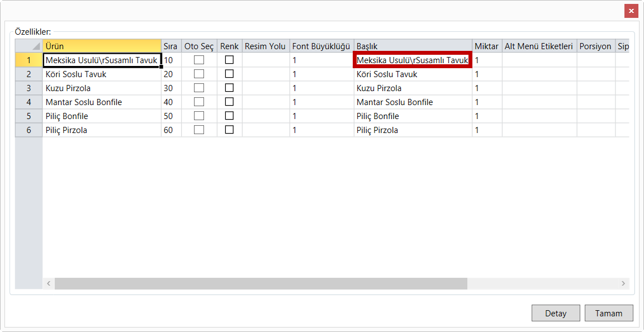Click the select-all corner of the grid

pyautogui.click(x=29, y=46)
